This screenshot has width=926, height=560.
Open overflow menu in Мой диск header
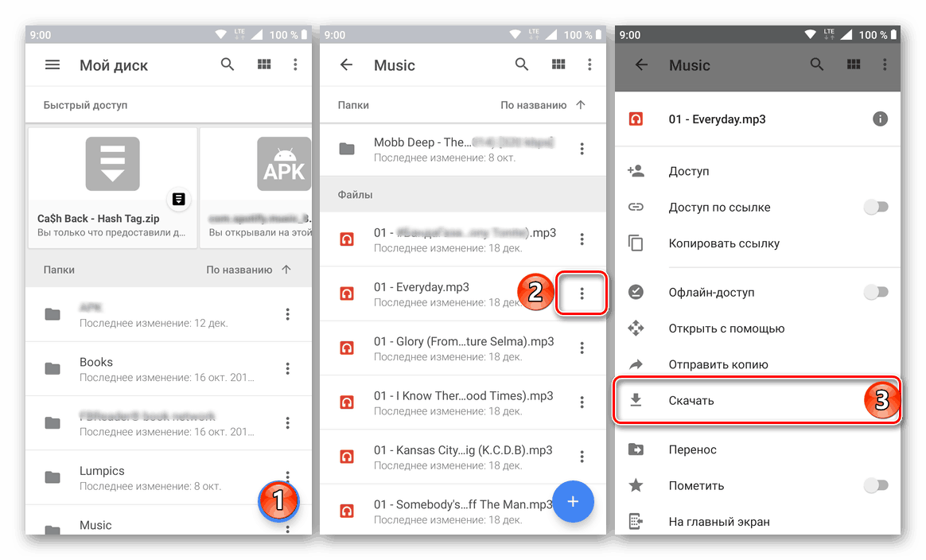coord(295,64)
